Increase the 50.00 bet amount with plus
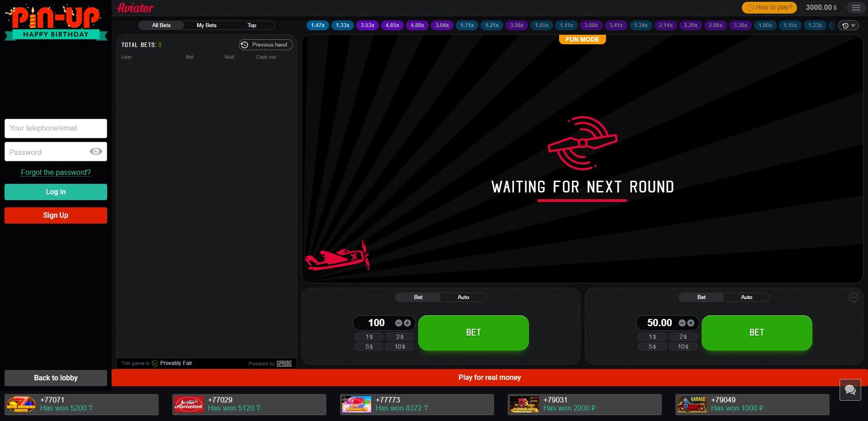Screen dimensions: 868x421 click(691, 323)
